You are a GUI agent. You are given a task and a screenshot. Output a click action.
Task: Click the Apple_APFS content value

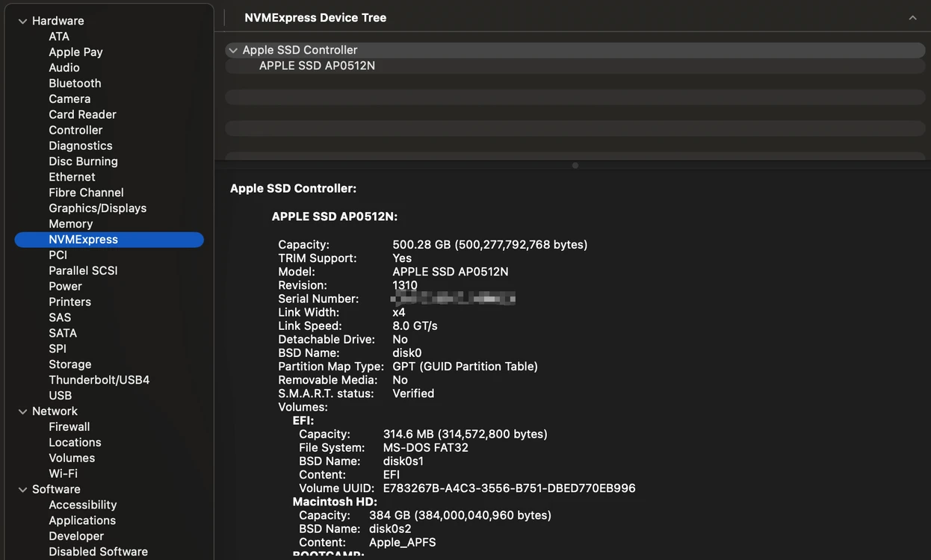(x=403, y=543)
